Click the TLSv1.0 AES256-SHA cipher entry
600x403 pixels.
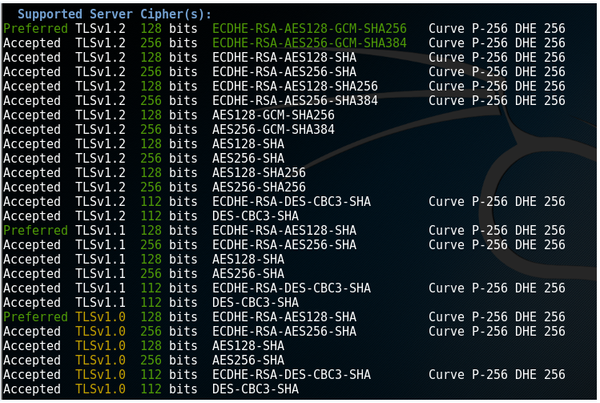click(245, 359)
